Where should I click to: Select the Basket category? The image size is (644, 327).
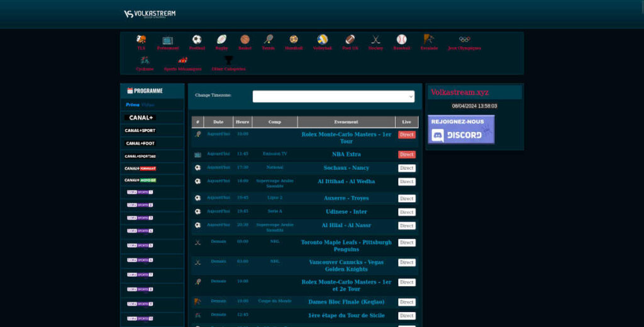pos(245,40)
